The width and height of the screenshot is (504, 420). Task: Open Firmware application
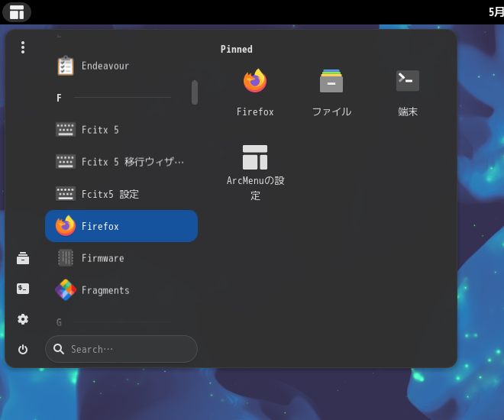[121, 258]
